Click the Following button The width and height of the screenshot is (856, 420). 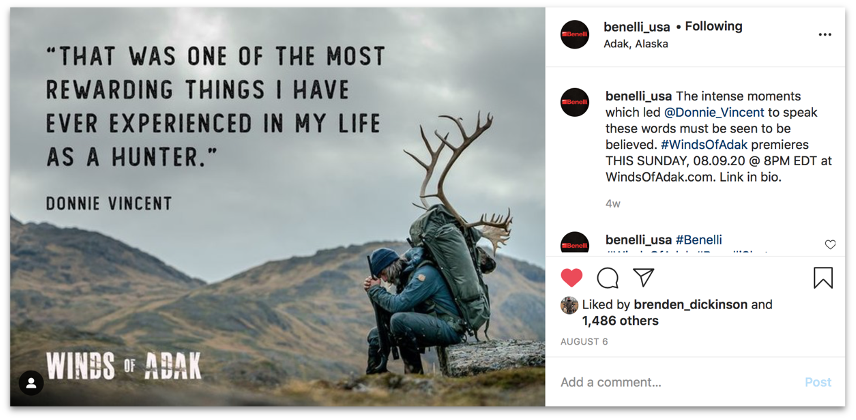click(x=713, y=26)
